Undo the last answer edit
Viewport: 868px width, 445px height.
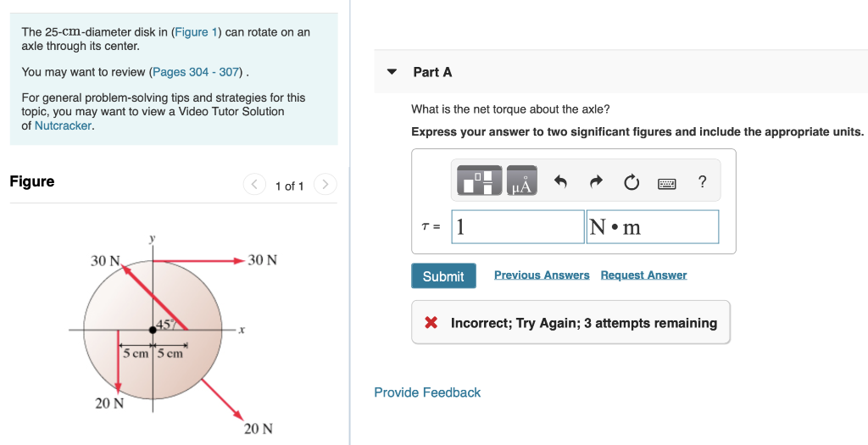point(560,181)
